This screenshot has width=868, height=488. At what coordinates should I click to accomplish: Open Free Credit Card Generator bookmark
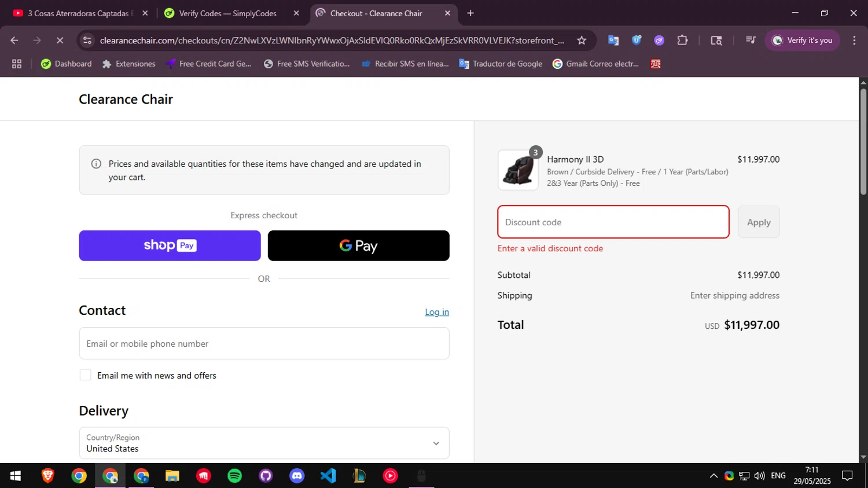point(208,64)
